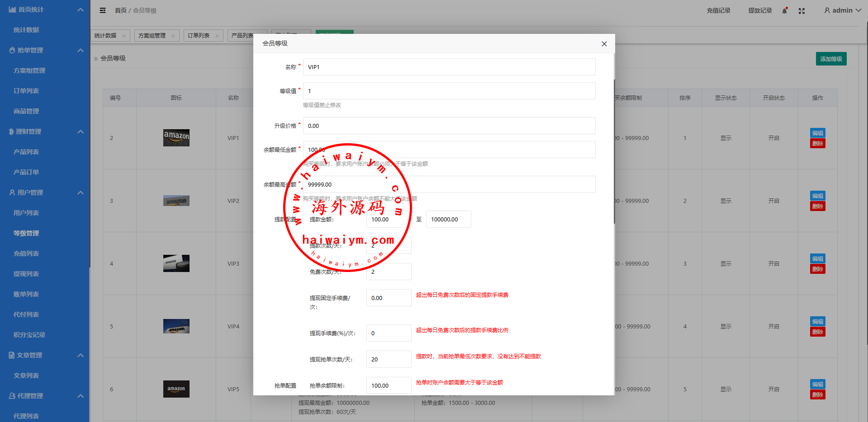Collapse the 用户管理 sidebar section
Screen dimensions: 868x422
pos(81,192)
